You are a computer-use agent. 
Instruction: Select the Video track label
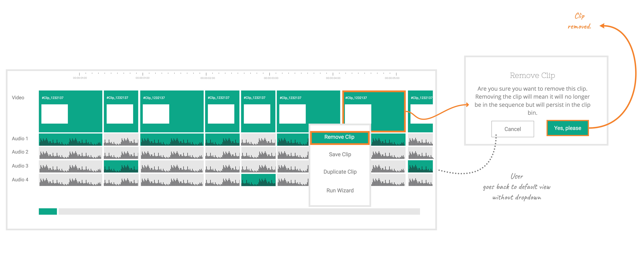coord(18,97)
